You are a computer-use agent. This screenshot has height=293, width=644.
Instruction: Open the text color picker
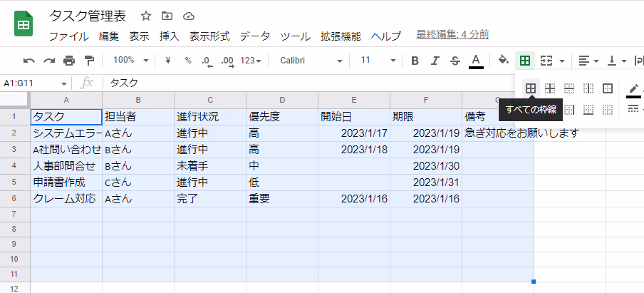(x=476, y=61)
